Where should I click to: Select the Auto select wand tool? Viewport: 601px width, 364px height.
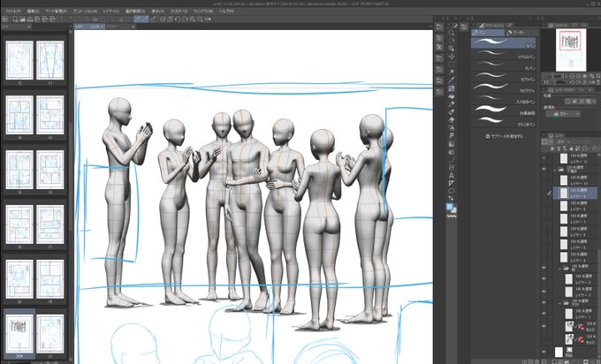(x=452, y=72)
